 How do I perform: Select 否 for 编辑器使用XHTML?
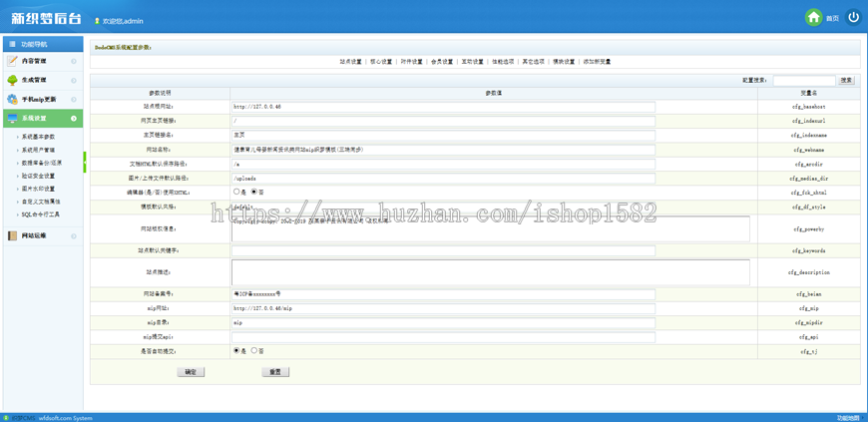click(254, 192)
